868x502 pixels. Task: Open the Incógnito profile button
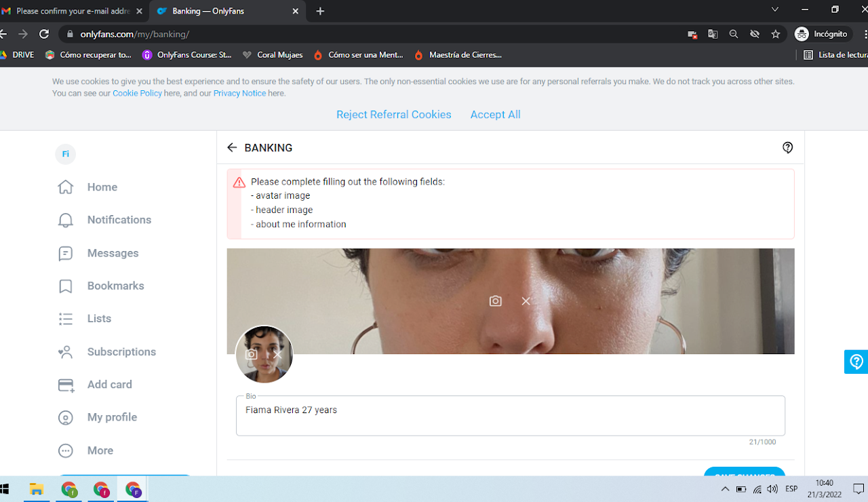coord(821,34)
